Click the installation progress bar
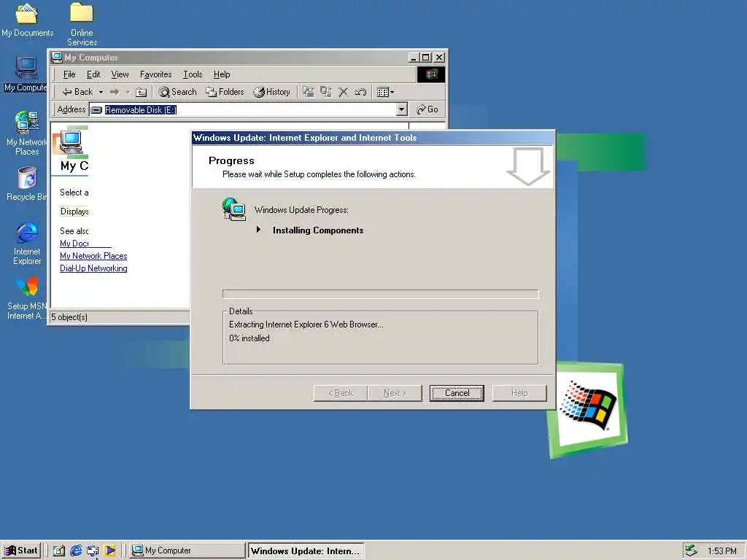 [380, 294]
